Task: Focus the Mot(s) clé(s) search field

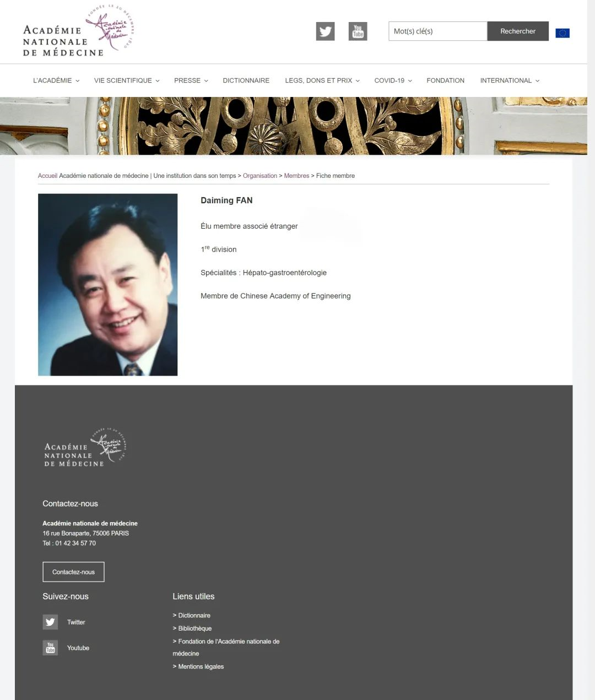Action: [437, 31]
